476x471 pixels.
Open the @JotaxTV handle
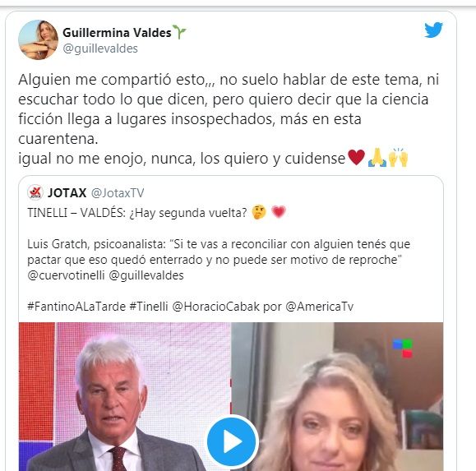pos(118,193)
